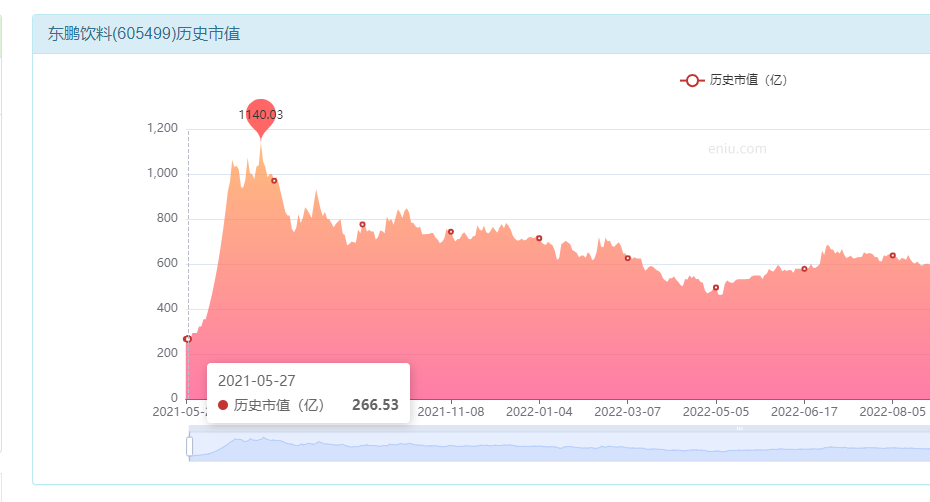Click the data point marker above 2022-08-05
Image resolution: width=930 pixels, height=502 pixels.
(893, 256)
